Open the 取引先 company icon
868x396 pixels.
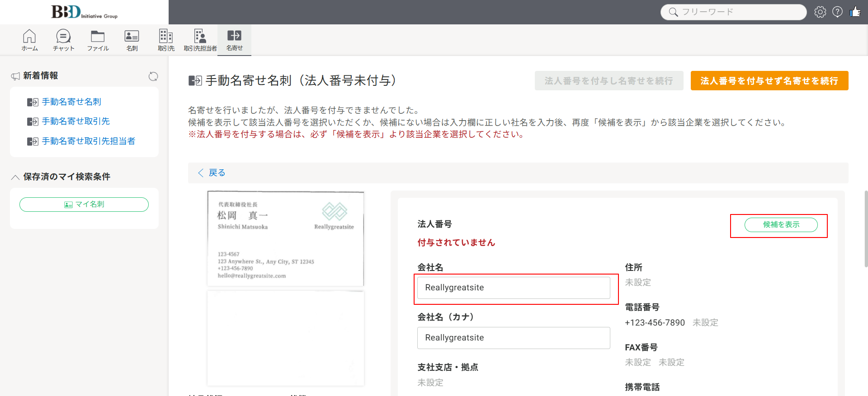[x=166, y=40]
